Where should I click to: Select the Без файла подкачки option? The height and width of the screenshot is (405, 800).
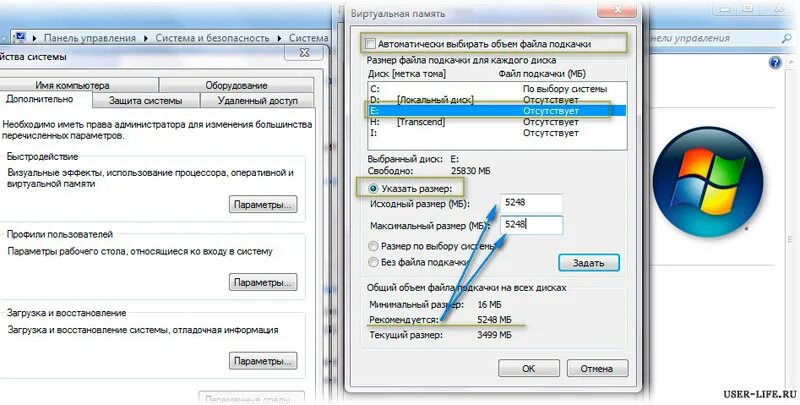373,262
